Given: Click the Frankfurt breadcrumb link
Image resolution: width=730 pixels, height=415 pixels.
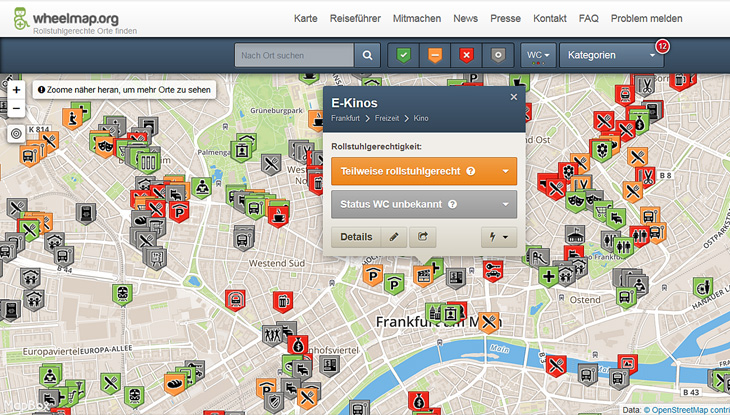Looking at the screenshot, I should (x=345, y=118).
